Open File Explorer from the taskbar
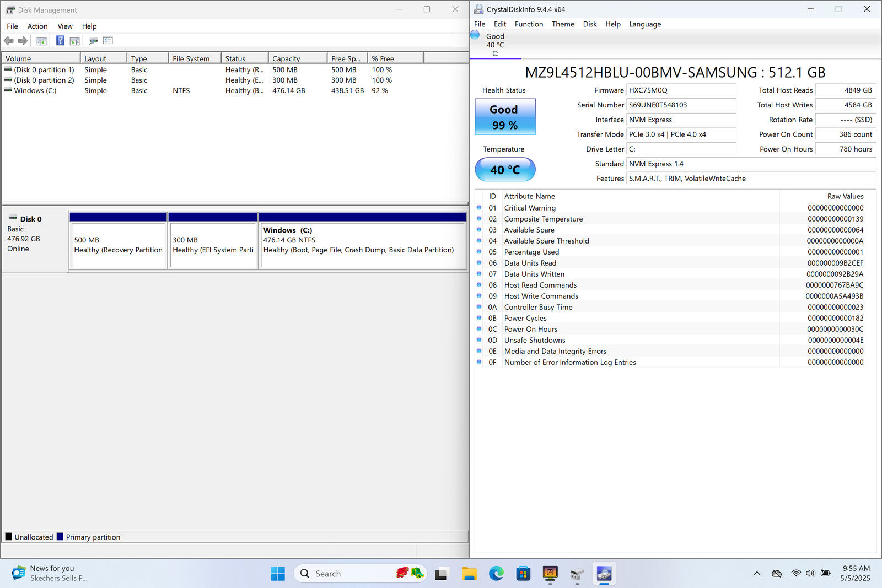882x588 pixels. coord(469,574)
